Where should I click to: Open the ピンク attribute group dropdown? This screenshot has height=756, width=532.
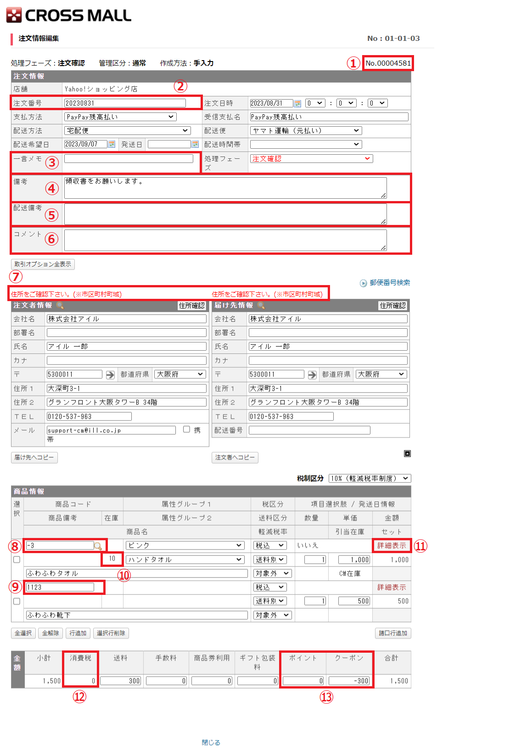point(185,545)
